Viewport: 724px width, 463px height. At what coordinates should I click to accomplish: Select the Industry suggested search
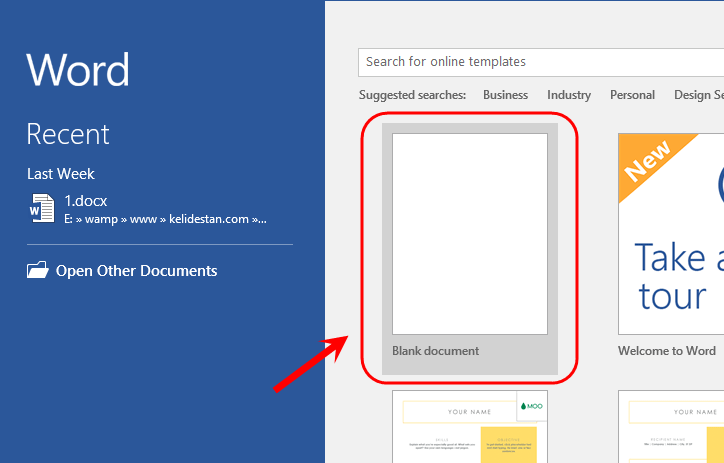point(569,95)
